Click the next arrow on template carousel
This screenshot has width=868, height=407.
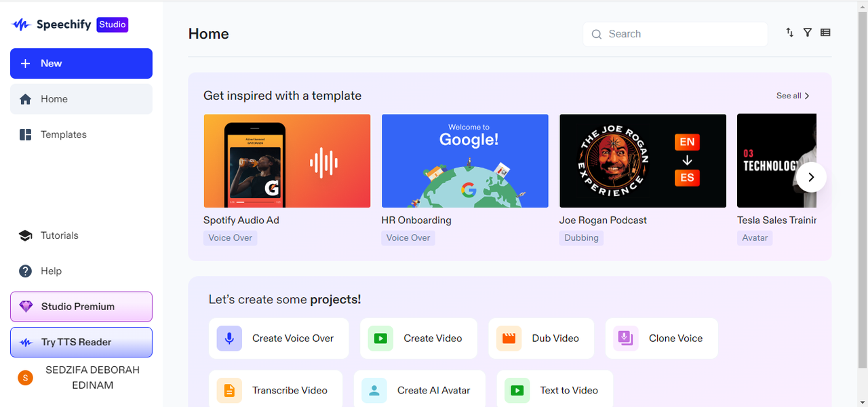click(x=811, y=178)
